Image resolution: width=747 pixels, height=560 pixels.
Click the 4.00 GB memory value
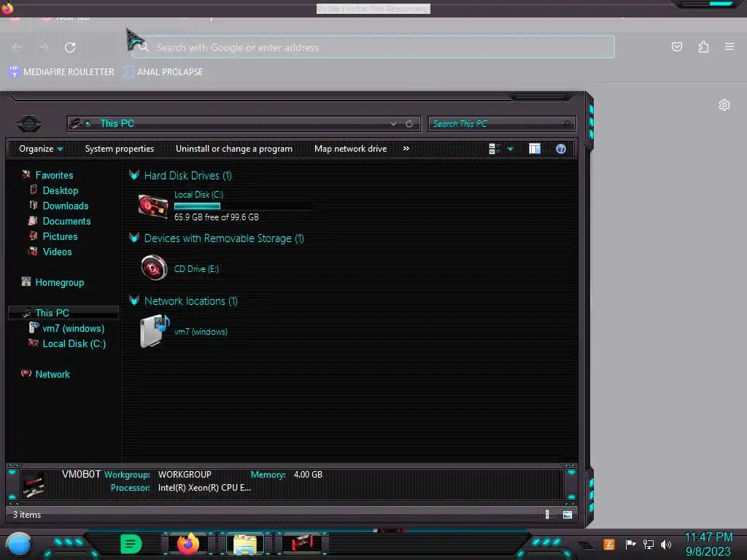(x=308, y=475)
